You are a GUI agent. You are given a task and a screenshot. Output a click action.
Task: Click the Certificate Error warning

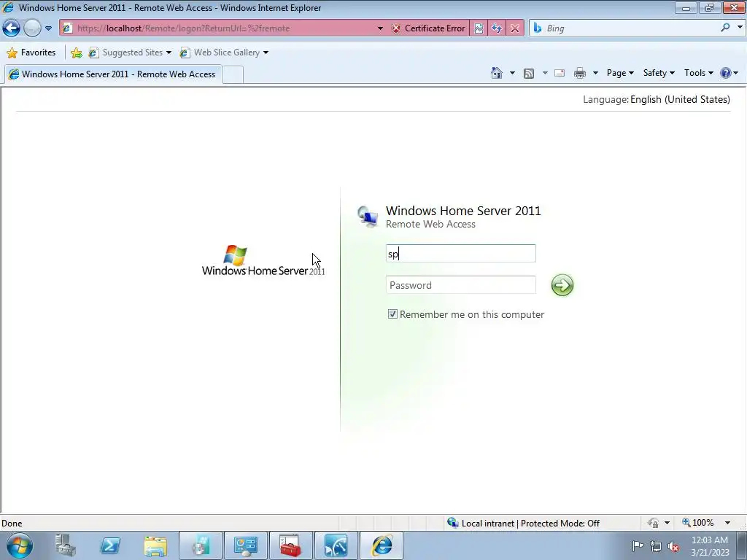click(x=428, y=28)
